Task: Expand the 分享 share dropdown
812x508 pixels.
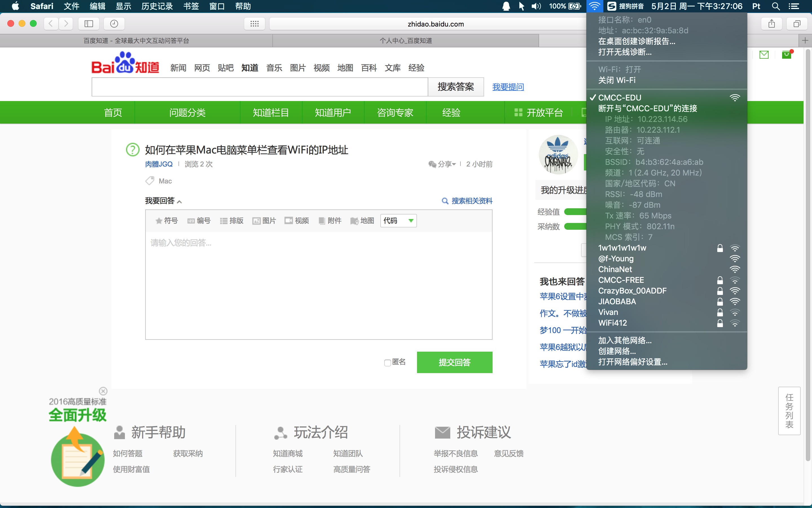Action: (x=442, y=164)
